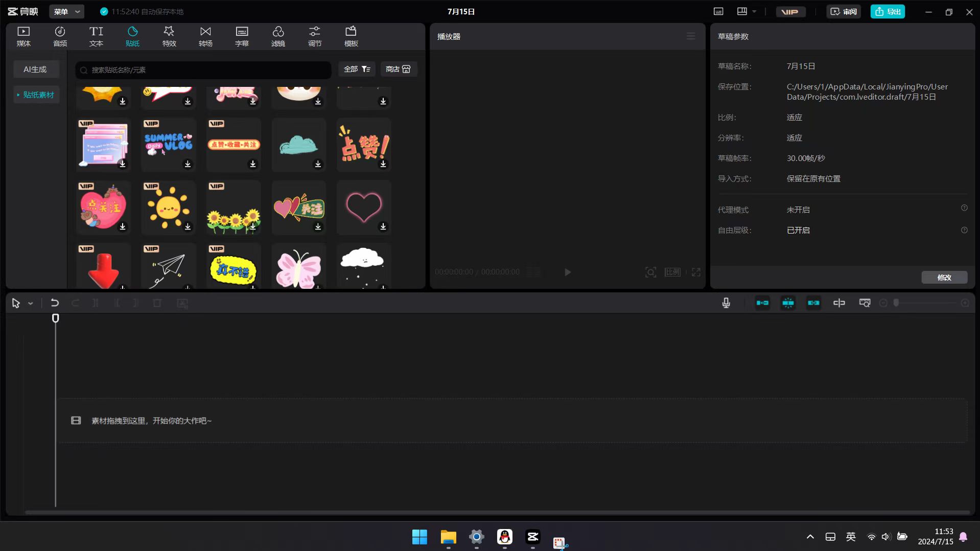Select the AI生成 sidebar tab
The width and height of the screenshot is (980, 551).
pos(35,69)
